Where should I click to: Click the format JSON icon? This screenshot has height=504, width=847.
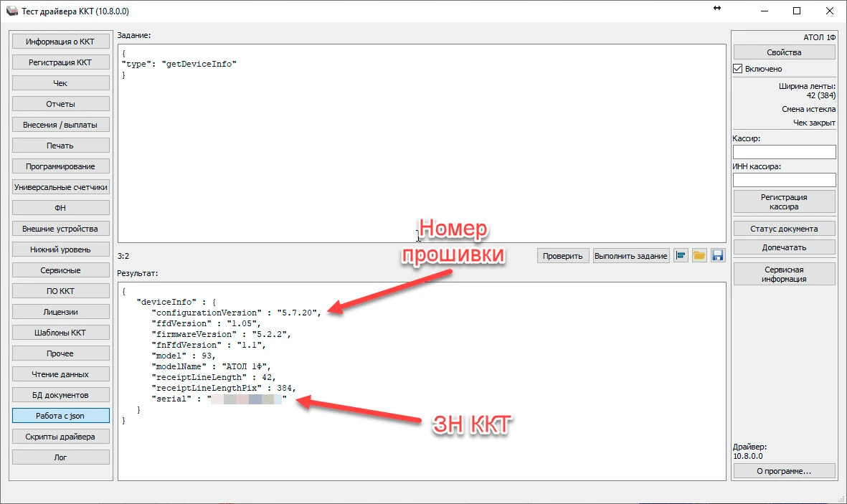click(x=681, y=256)
